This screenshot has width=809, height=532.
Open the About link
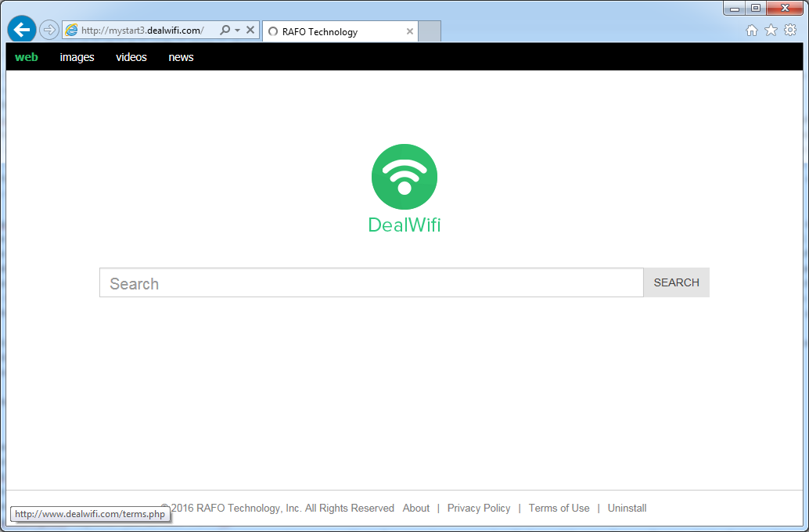(x=416, y=509)
